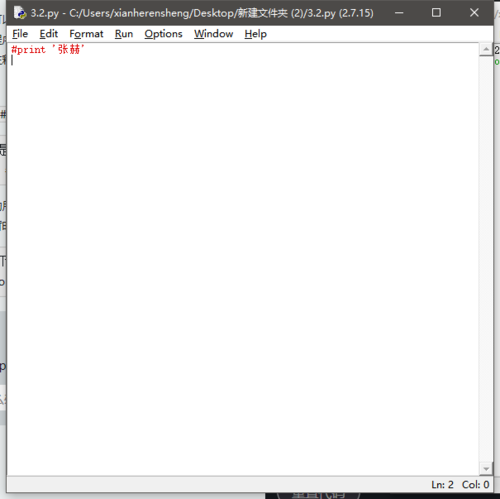Click the commented line #print '张赫'
This screenshot has width=500, height=499.
coord(48,50)
